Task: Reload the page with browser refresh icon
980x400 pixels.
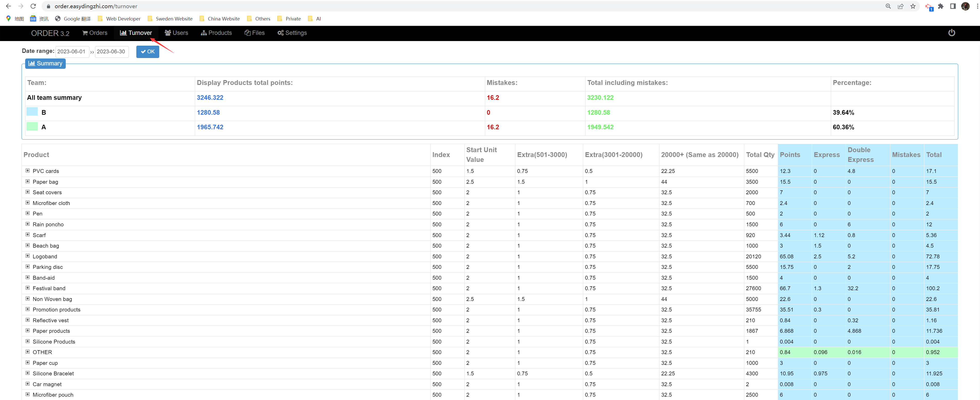Action: tap(33, 6)
